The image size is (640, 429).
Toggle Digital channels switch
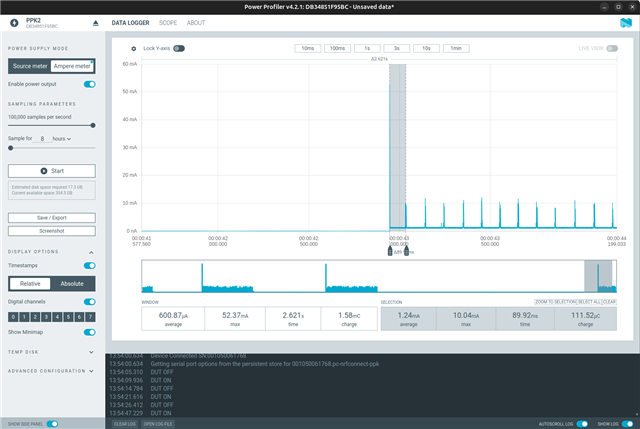click(90, 302)
